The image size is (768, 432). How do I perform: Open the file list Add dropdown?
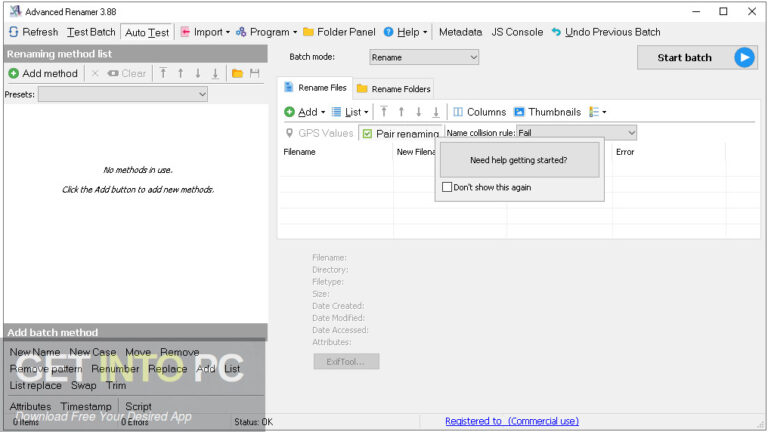(x=304, y=112)
